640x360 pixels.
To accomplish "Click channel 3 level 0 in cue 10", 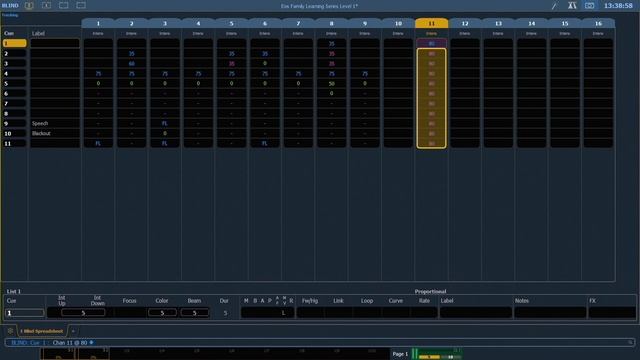I will 165,133.
